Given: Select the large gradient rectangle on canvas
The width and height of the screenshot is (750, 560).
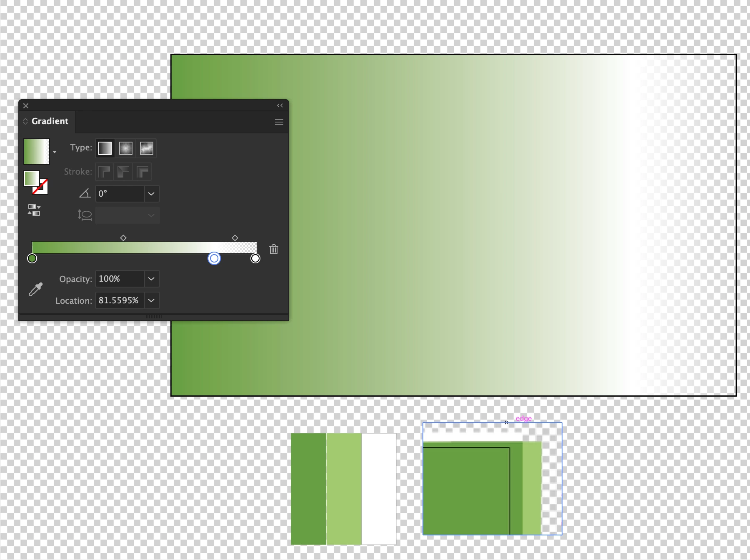Looking at the screenshot, I should pyautogui.click(x=454, y=225).
